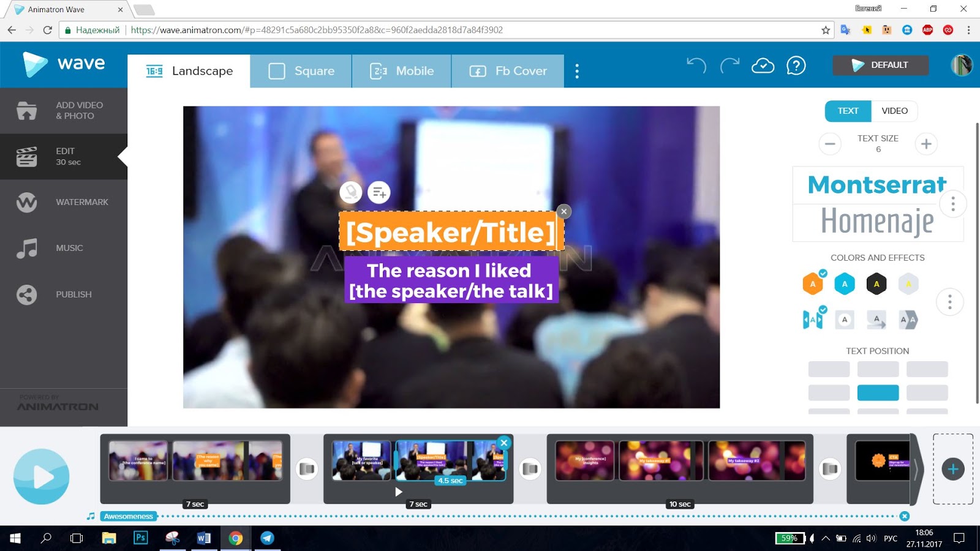Select the blue flip text effect
Image resolution: width=980 pixels, height=551 pixels.
tap(813, 319)
